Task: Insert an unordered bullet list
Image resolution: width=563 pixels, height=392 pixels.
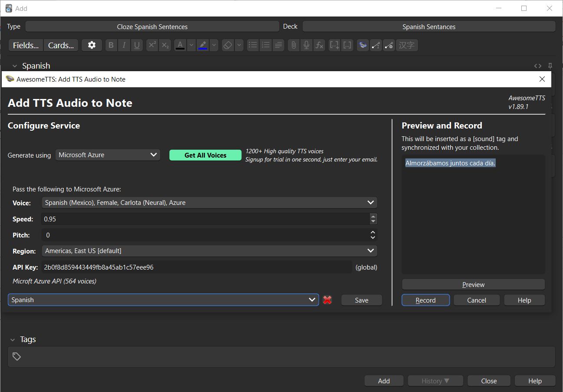Action: point(253,45)
